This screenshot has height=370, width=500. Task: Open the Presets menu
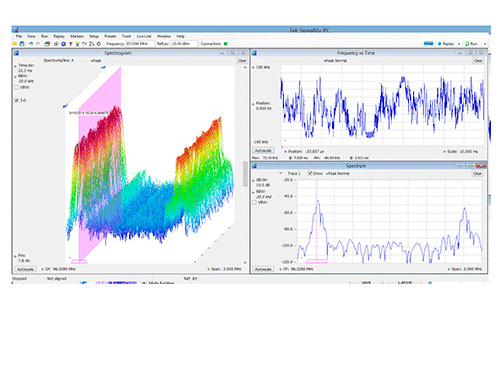pyautogui.click(x=110, y=36)
